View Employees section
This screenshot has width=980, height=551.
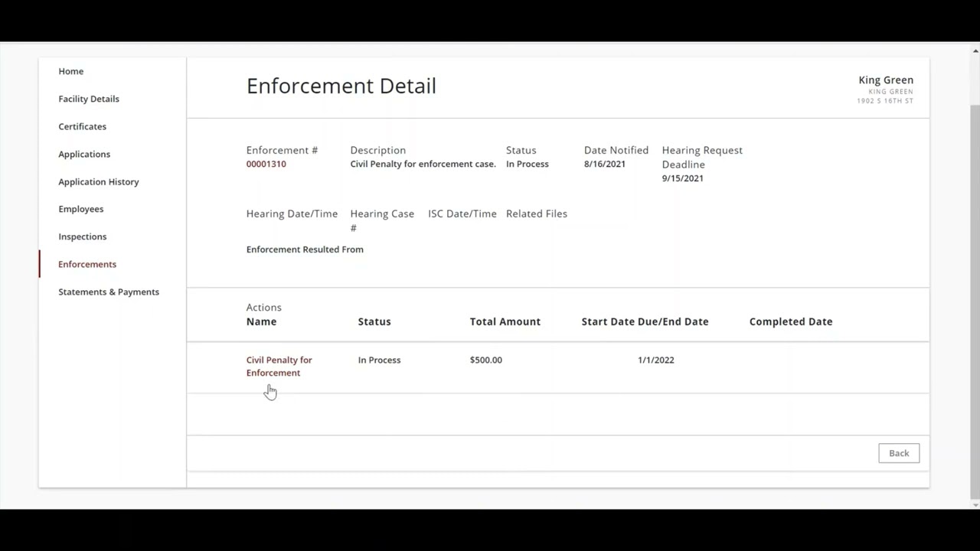(x=80, y=209)
